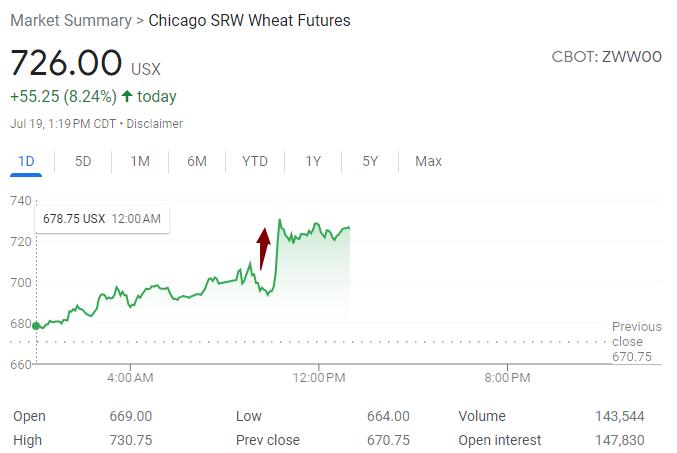Switch to the 5D chart tab
Screen dimensions: 677x453
click(x=83, y=162)
